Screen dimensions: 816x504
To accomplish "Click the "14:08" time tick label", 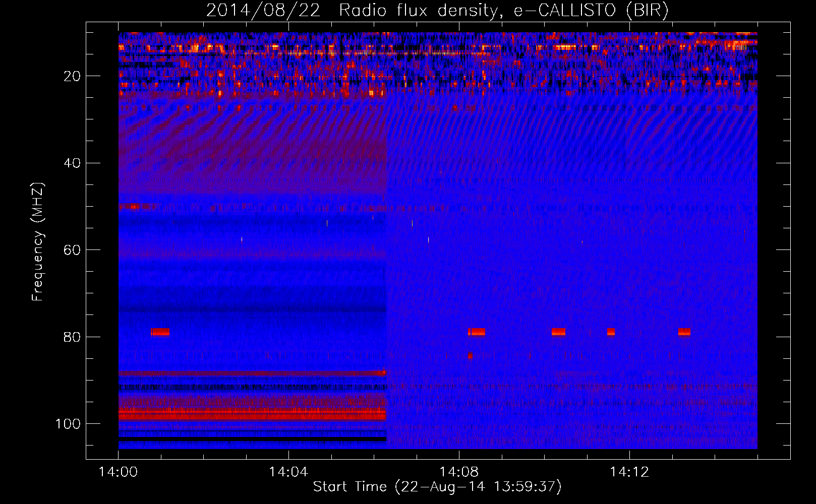I will click(x=459, y=472).
